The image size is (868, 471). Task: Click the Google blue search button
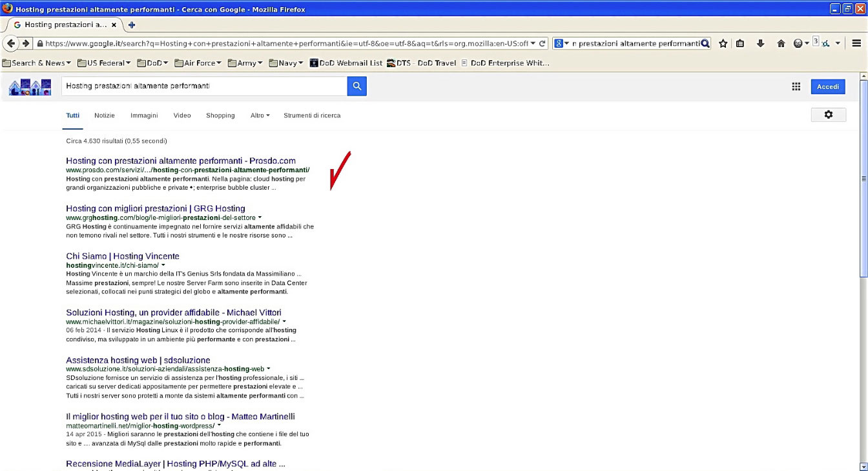[357, 86]
